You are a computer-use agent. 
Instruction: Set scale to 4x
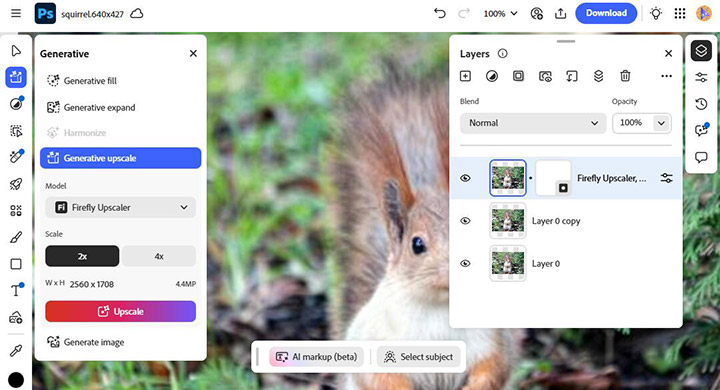point(159,256)
